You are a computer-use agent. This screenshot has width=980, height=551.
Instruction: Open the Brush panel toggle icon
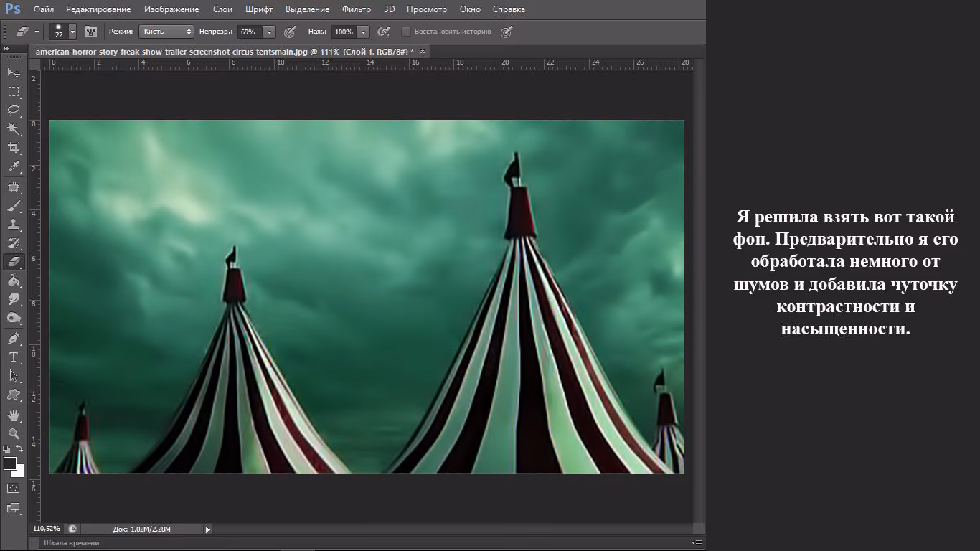point(91,32)
